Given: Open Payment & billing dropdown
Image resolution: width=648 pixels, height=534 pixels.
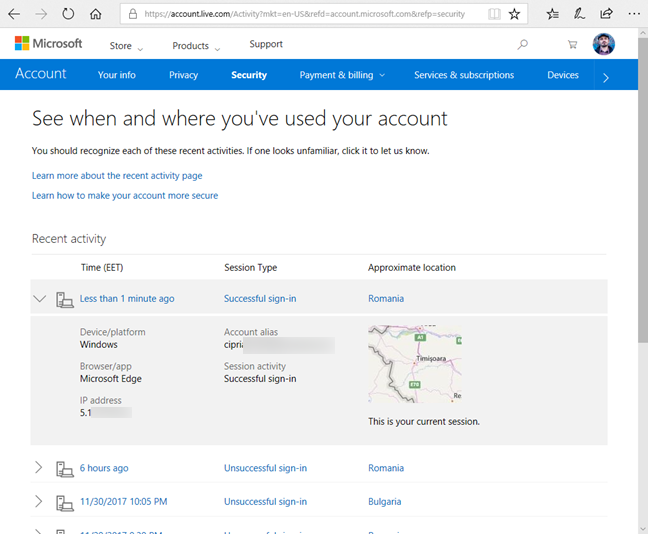Looking at the screenshot, I should (x=342, y=75).
